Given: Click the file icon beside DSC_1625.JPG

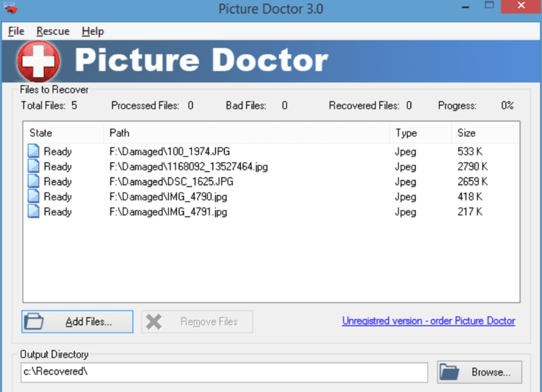Looking at the screenshot, I should (x=33, y=181).
